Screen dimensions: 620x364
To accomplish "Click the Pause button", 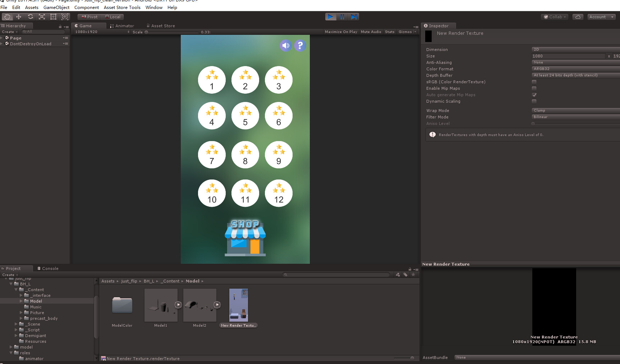I will tap(342, 17).
